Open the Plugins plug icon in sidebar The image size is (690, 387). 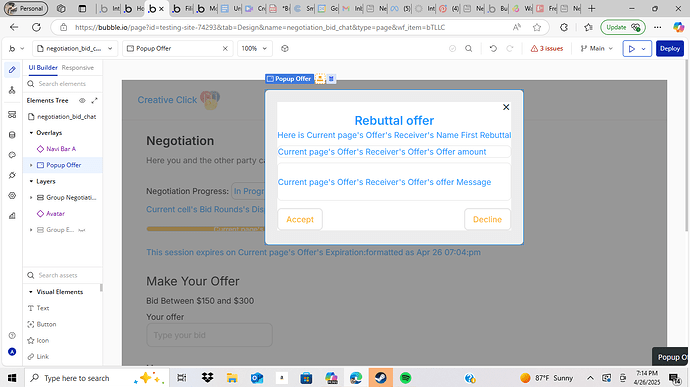coord(12,175)
